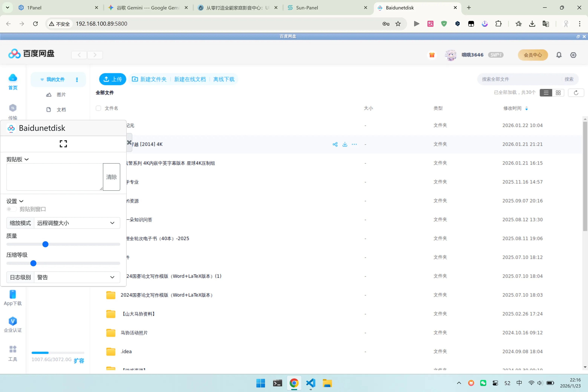Adjust the 质量 slider handle

45,244
